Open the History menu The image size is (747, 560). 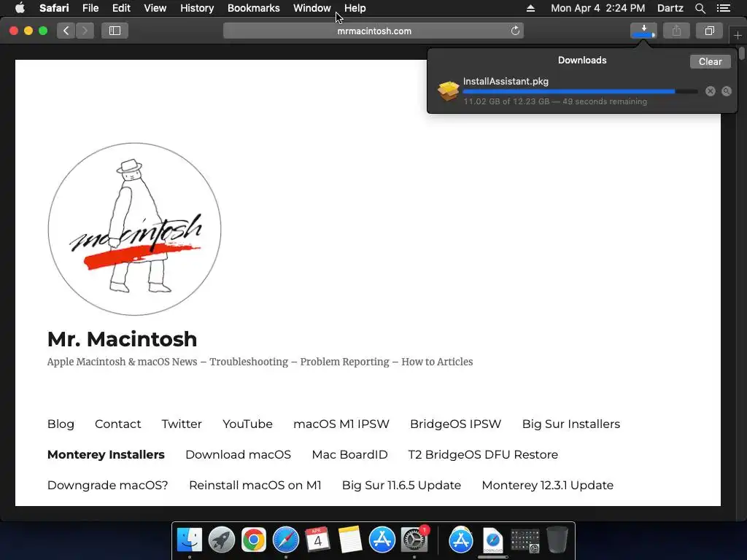(197, 8)
